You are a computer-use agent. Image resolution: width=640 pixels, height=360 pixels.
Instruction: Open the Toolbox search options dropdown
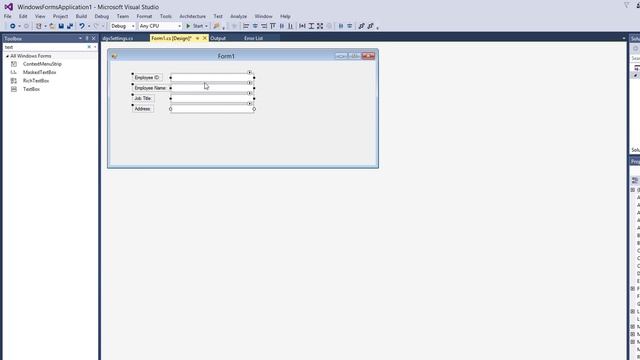click(95, 47)
